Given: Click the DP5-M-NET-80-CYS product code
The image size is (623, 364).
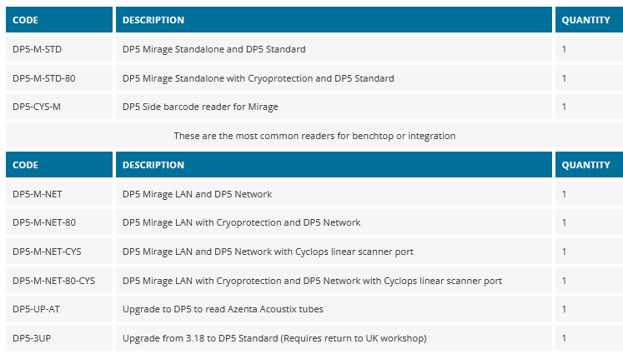Looking at the screenshot, I should (x=53, y=281).
